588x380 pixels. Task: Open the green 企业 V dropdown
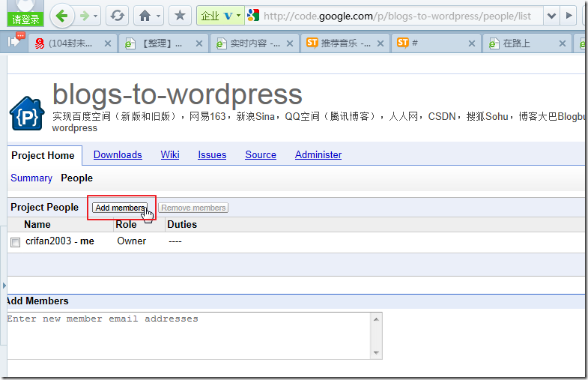click(220, 16)
